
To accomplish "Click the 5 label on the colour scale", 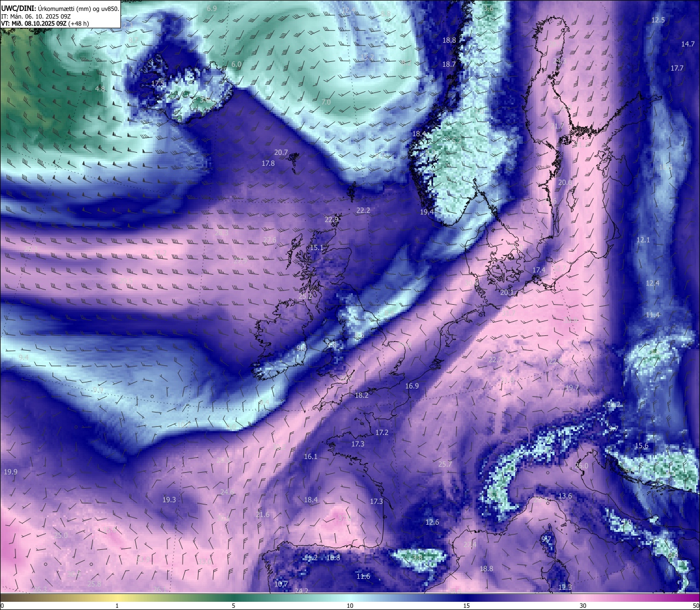I will (x=234, y=606).
